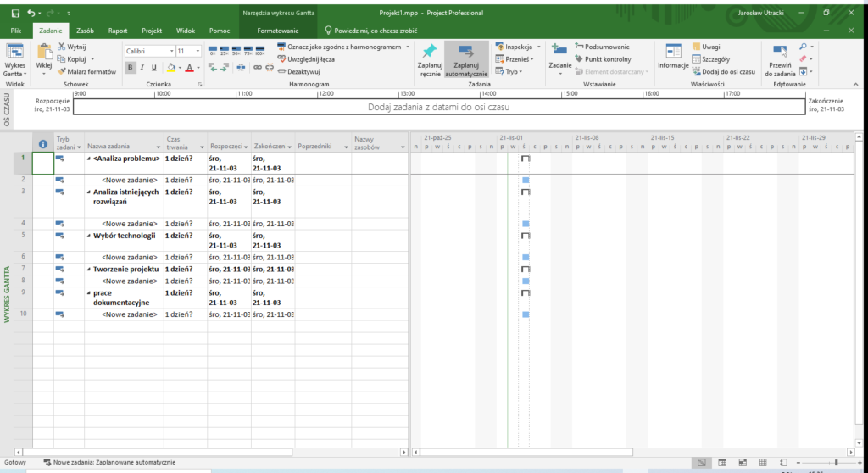Switch to the Widok ribbon tab

tap(185, 31)
